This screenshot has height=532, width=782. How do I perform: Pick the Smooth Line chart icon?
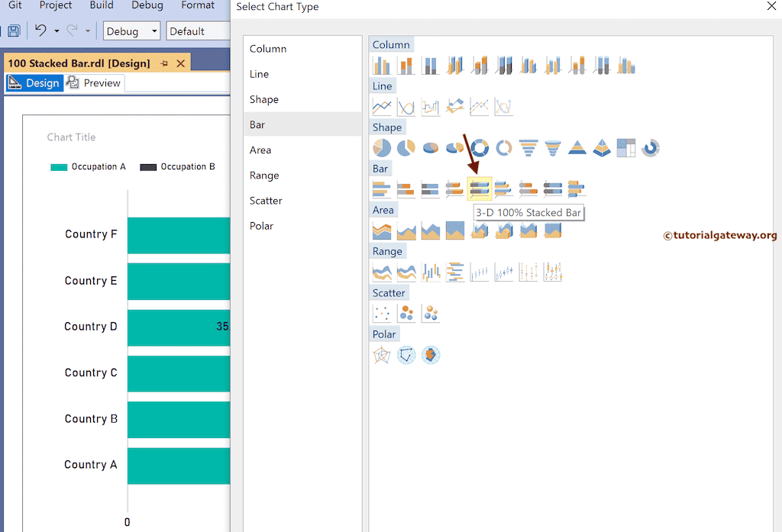[406, 107]
